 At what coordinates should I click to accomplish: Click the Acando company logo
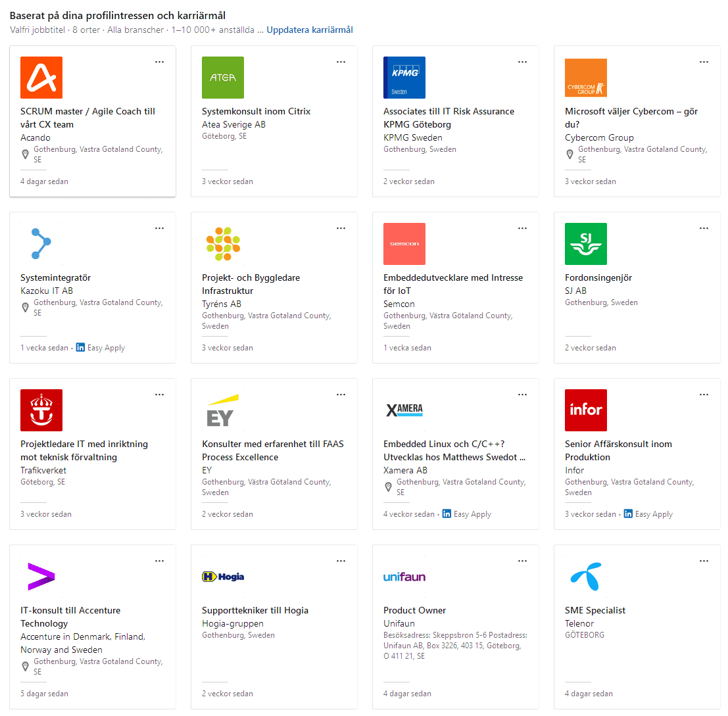41,78
